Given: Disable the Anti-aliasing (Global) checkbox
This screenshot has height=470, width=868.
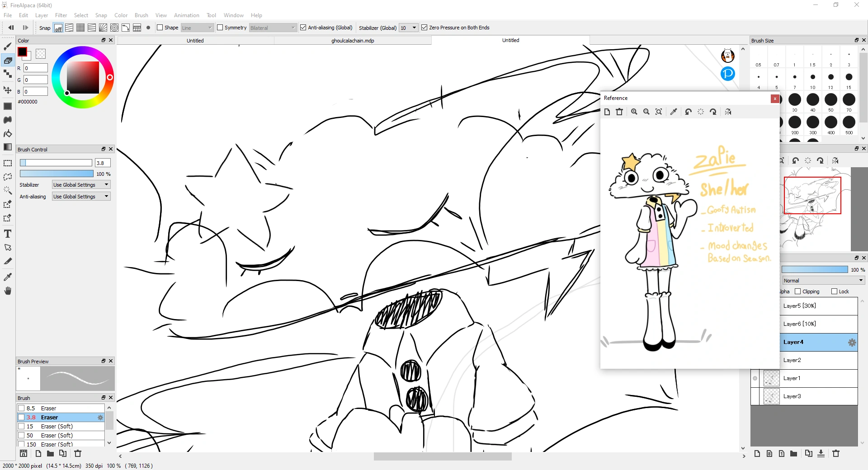Looking at the screenshot, I should click(303, 27).
